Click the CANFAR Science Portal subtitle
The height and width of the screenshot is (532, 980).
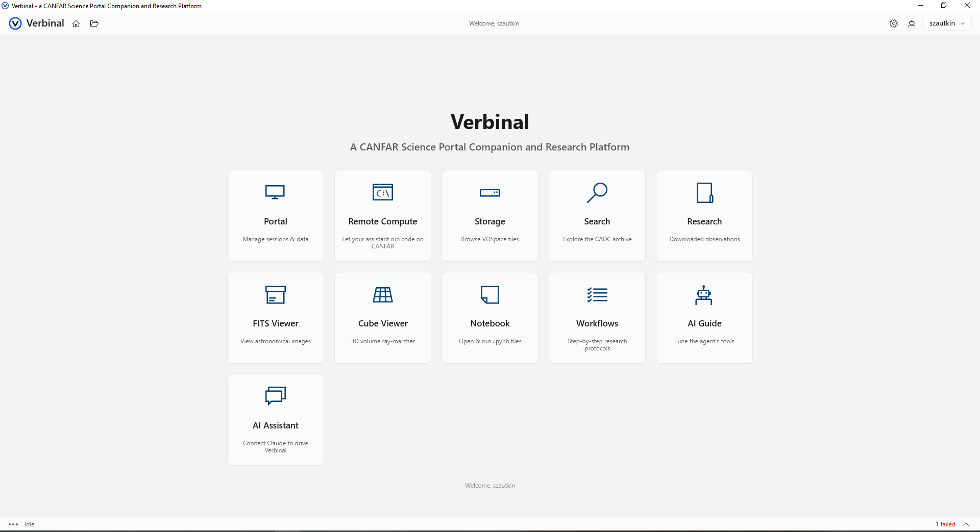(x=490, y=147)
